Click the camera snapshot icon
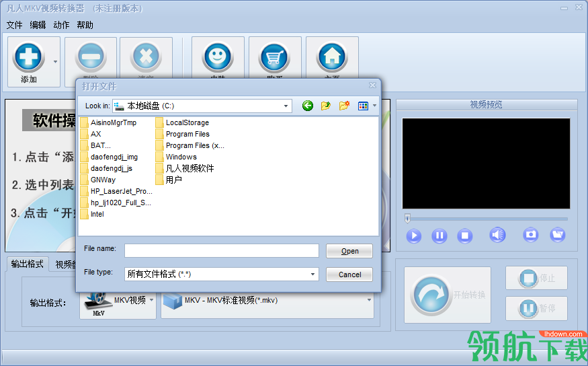Image resolution: width=588 pixels, height=366 pixels. click(x=531, y=235)
